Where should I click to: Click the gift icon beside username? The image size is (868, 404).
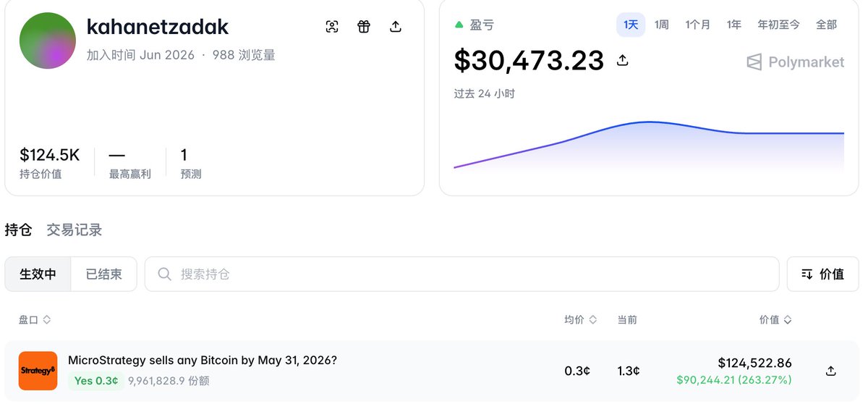click(364, 27)
